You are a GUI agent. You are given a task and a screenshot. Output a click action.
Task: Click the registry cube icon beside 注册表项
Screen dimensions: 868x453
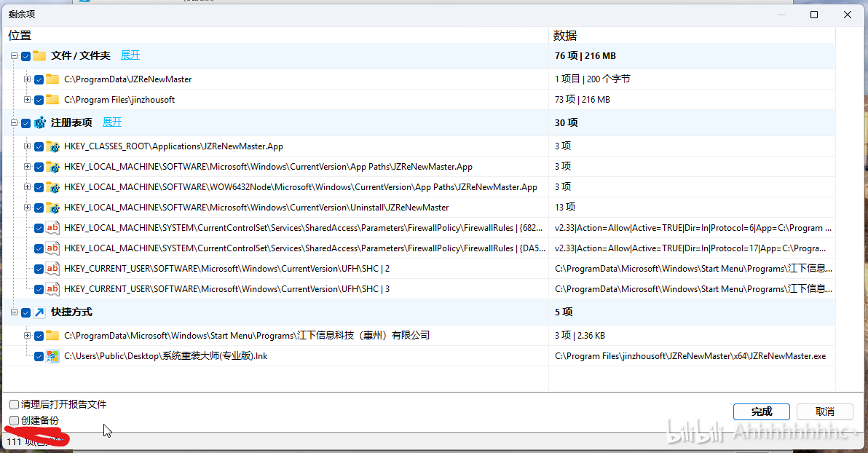(x=39, y=123)
